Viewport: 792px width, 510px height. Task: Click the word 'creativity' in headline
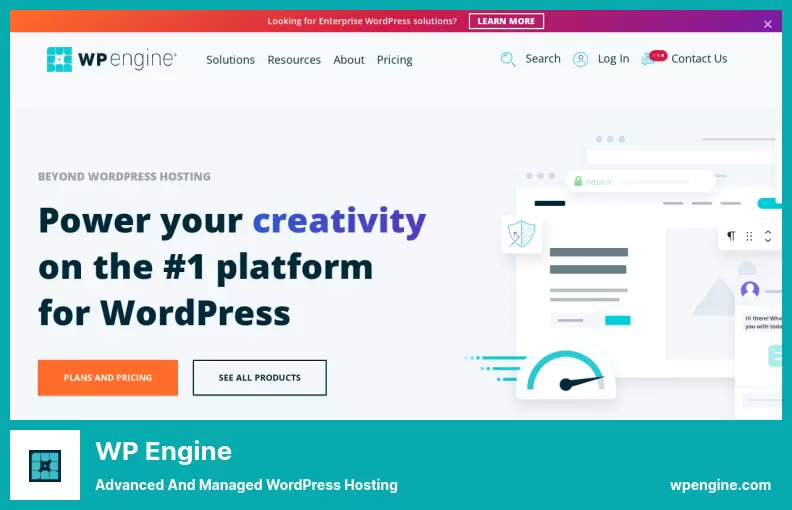tap(339, 221)
